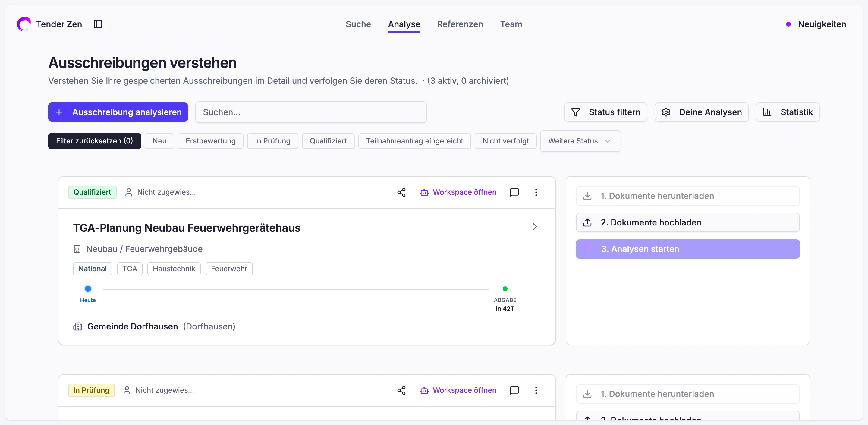Click the ABGABE timeline marker dot
The width and height of the screenshot is (868, 425).
tap(505, 289)
